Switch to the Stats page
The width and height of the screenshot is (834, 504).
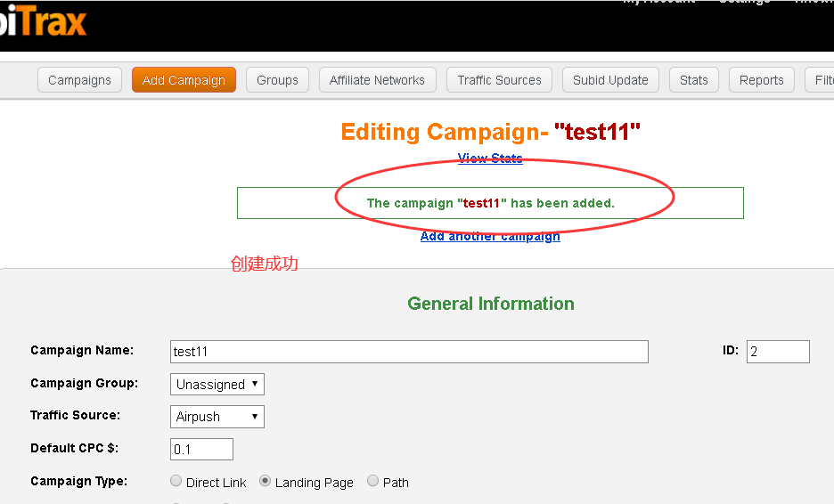point(693,80)
